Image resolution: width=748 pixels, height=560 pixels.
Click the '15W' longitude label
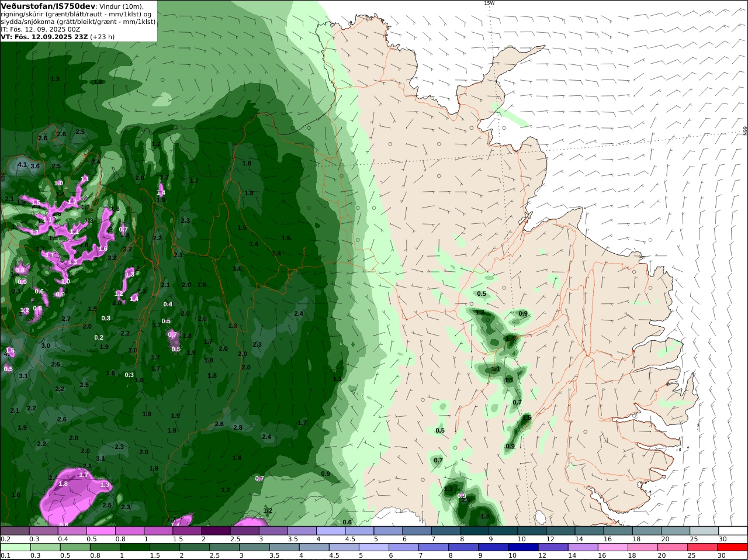(x=489, y=3)
